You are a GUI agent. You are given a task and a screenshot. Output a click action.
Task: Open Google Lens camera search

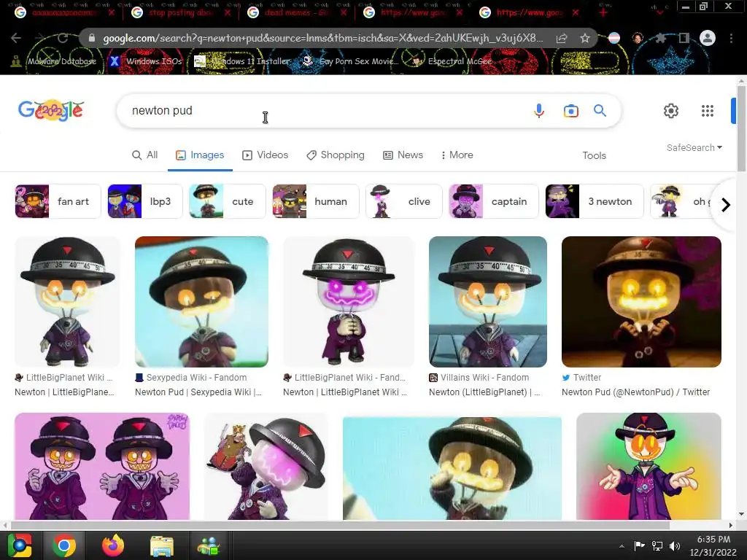(x=570, y=111)
